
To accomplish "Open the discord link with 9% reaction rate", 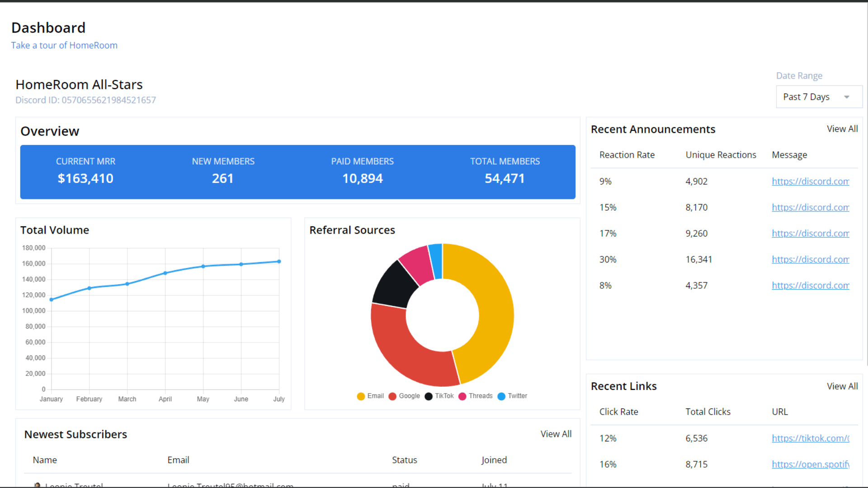I will coord(810,181).
